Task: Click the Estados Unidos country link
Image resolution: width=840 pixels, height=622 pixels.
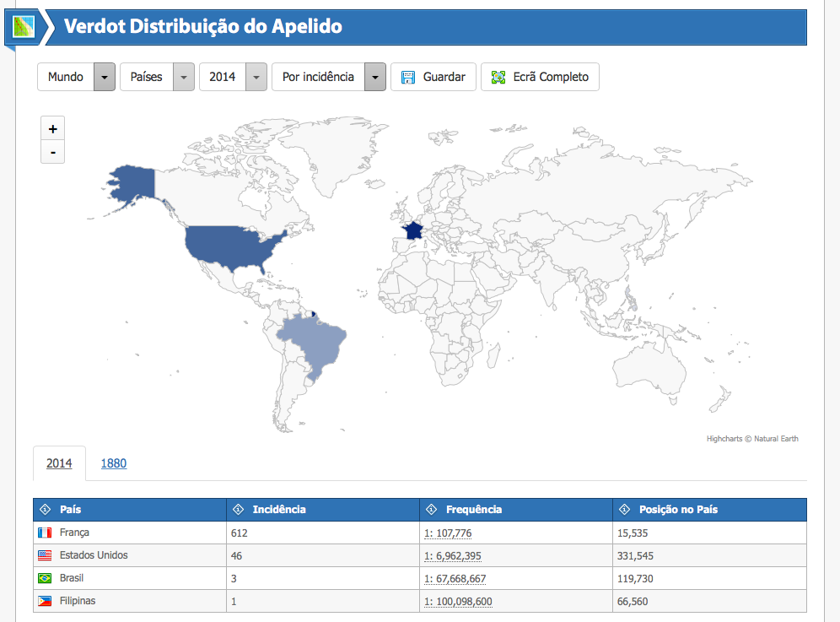Action: click(94, 555)
